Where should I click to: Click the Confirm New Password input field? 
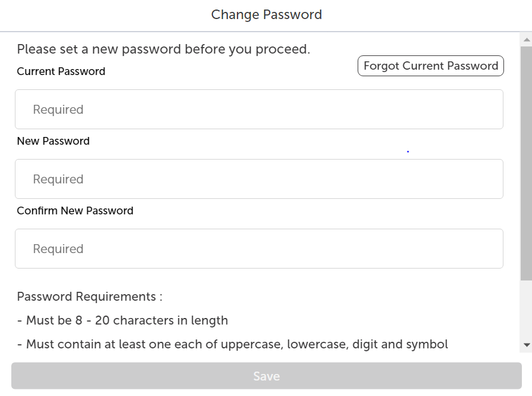[259, 248]
